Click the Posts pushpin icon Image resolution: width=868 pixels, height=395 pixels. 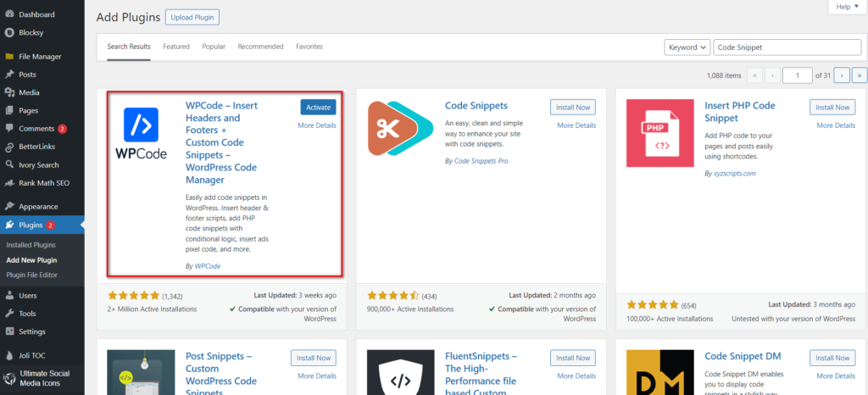coord(8,75)
